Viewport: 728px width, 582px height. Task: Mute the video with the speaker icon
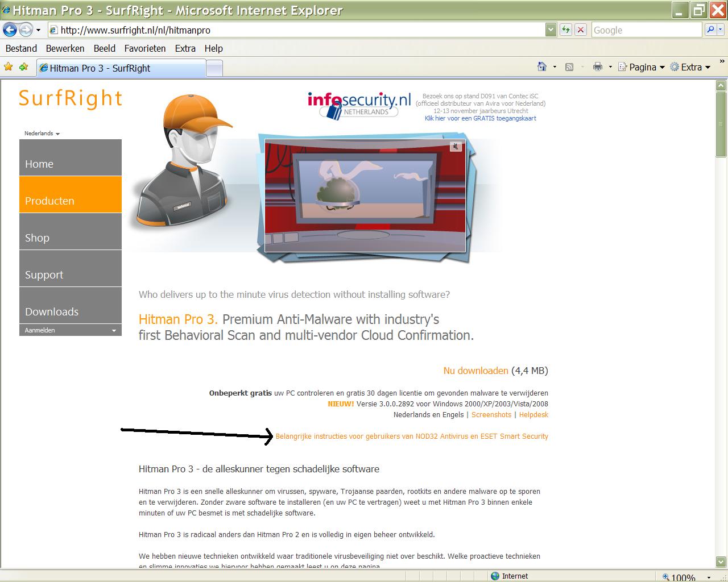[x=456, y=147]
